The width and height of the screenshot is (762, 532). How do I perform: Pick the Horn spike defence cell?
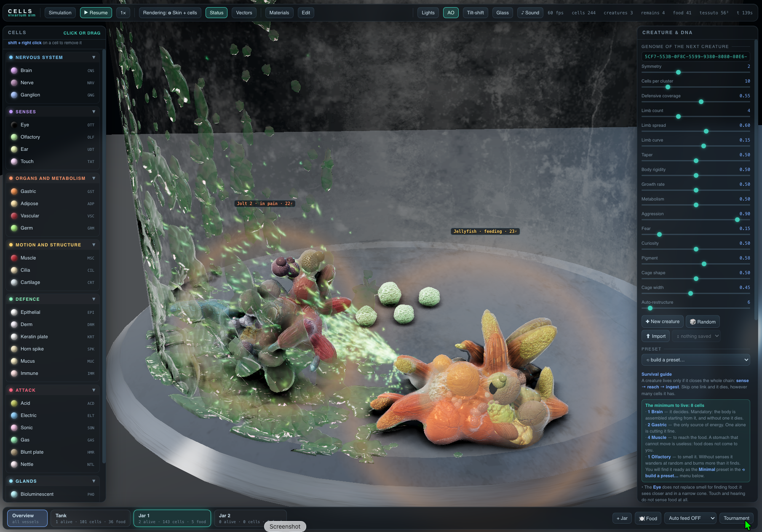point(53,349)
